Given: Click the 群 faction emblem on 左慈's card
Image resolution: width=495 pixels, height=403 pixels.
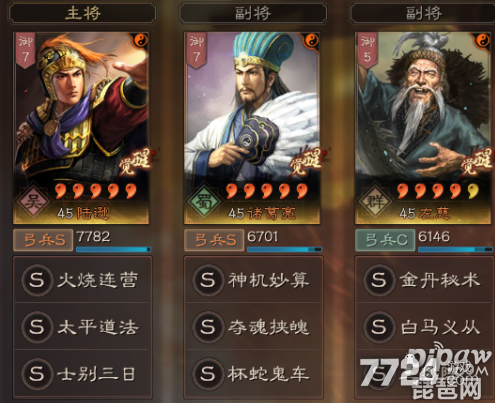Looking at the screenshot, I should pos(375,202).
